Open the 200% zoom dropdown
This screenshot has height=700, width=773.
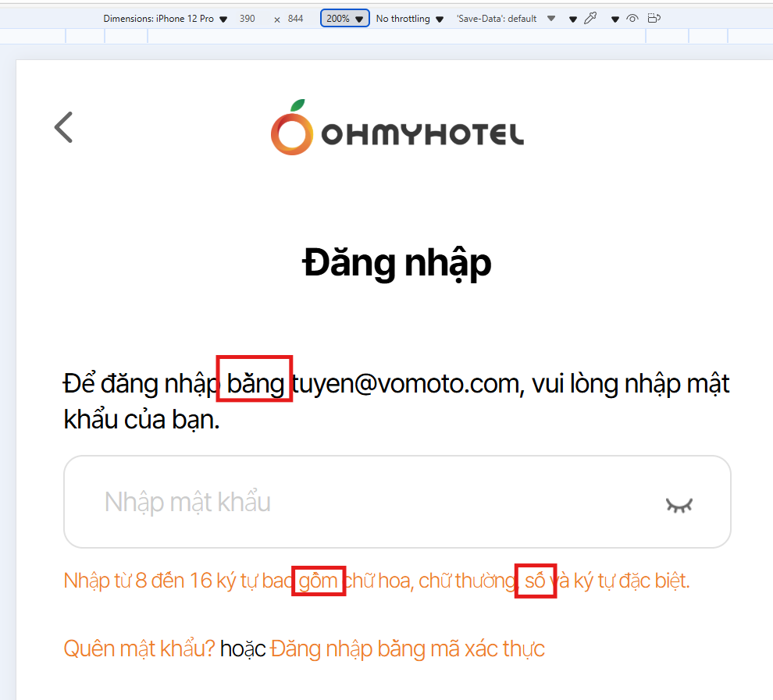[x=344, y=18]
